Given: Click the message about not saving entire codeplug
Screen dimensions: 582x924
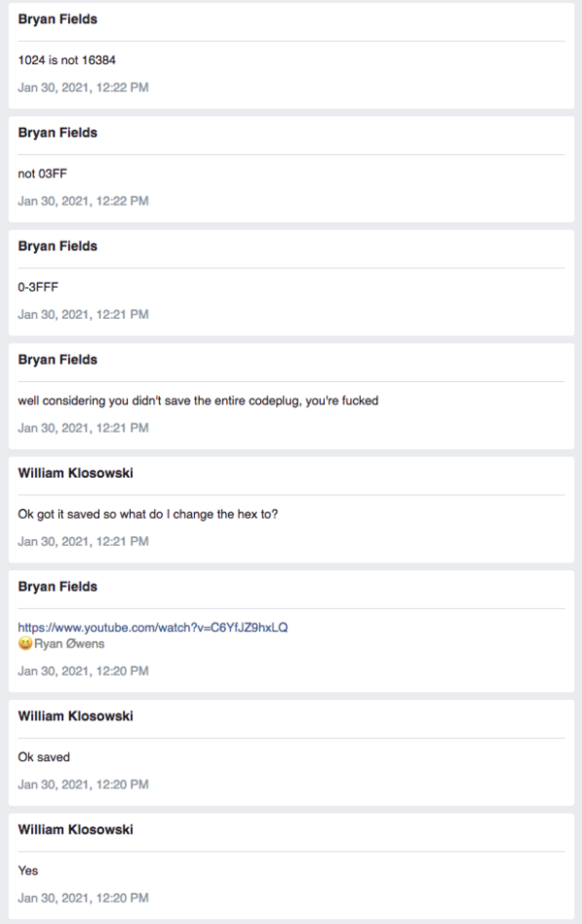Looking at the screenshot, I should click(198, 400).
